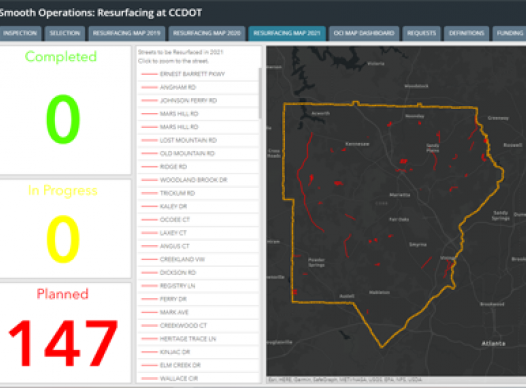
Task: Switch to the Requests tab
Action: [x=421, y=33]
